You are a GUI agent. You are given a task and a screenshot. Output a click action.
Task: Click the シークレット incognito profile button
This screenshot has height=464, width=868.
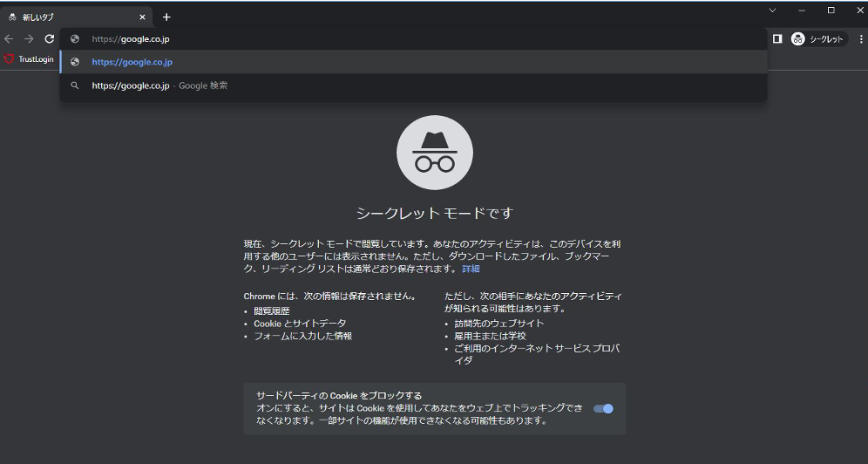(x=818, y=38)
